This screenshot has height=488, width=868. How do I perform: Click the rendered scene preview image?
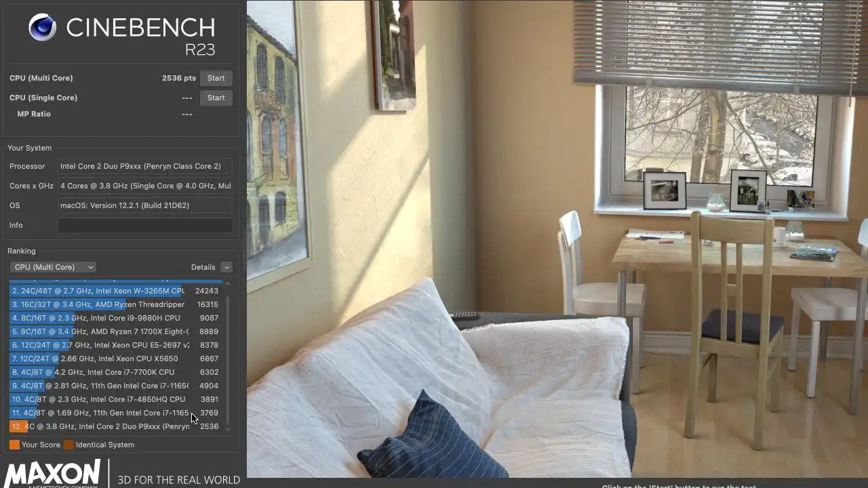557,239
